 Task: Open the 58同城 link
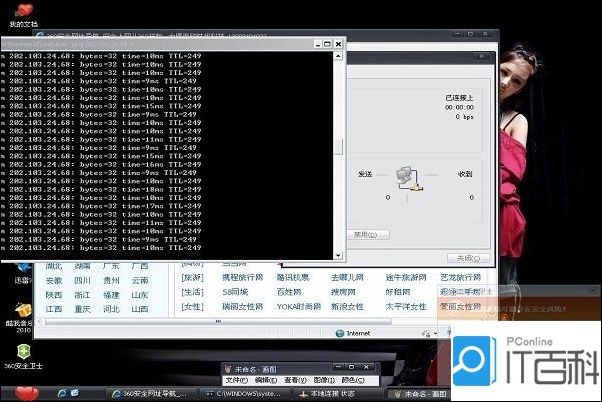pos(235,292)
